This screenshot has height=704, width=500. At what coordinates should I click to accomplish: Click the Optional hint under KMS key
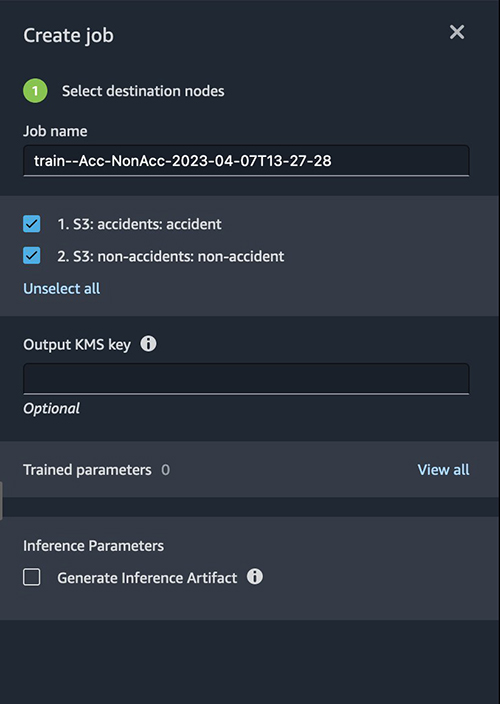coord(52,409)
